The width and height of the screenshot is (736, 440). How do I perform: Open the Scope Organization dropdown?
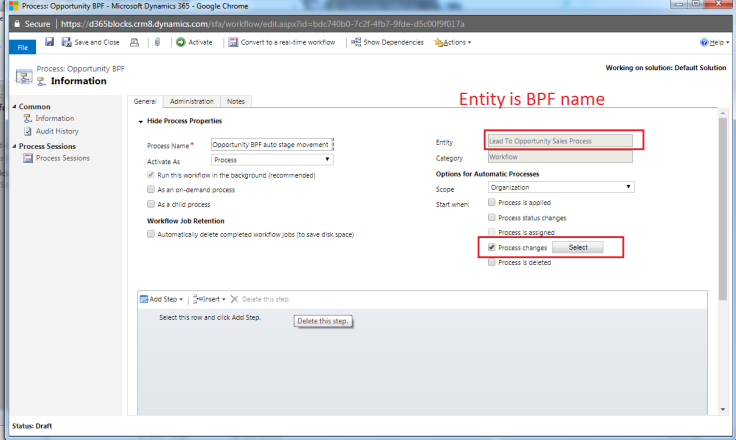pyautogui.click(x=561, y=187)
